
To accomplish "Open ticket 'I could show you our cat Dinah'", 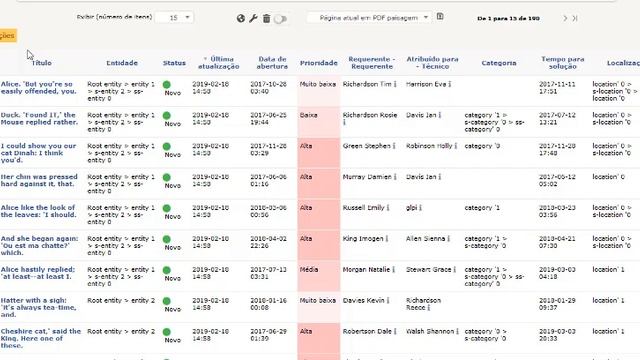I will point(38,153).
